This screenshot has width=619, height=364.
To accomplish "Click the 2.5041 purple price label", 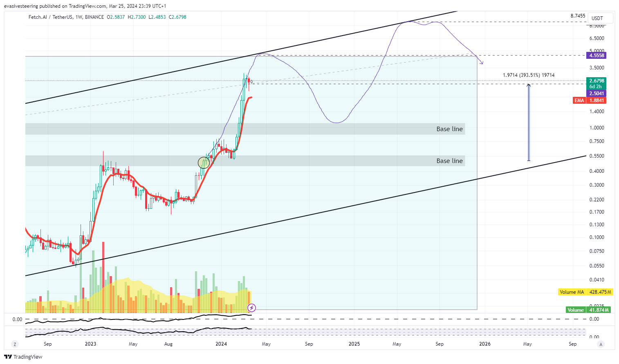I will click(597, 94).
